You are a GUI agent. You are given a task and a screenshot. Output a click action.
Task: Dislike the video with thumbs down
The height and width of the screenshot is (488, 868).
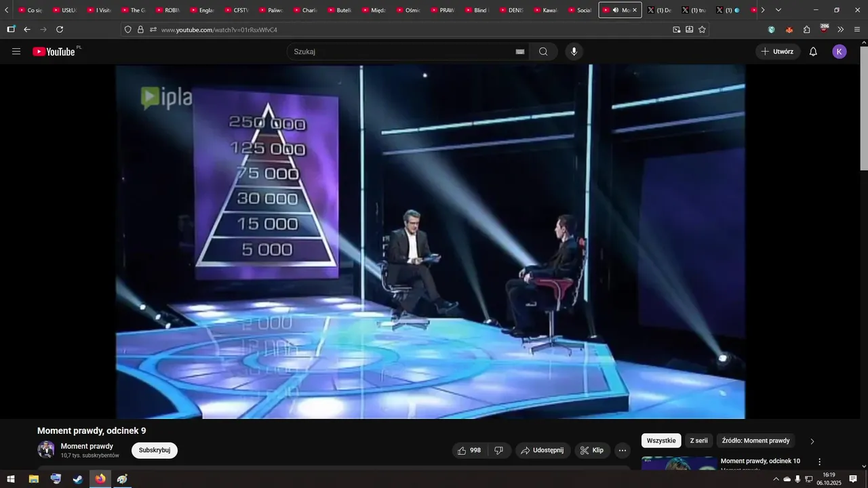pyautogui.click(x=499, y=450)
